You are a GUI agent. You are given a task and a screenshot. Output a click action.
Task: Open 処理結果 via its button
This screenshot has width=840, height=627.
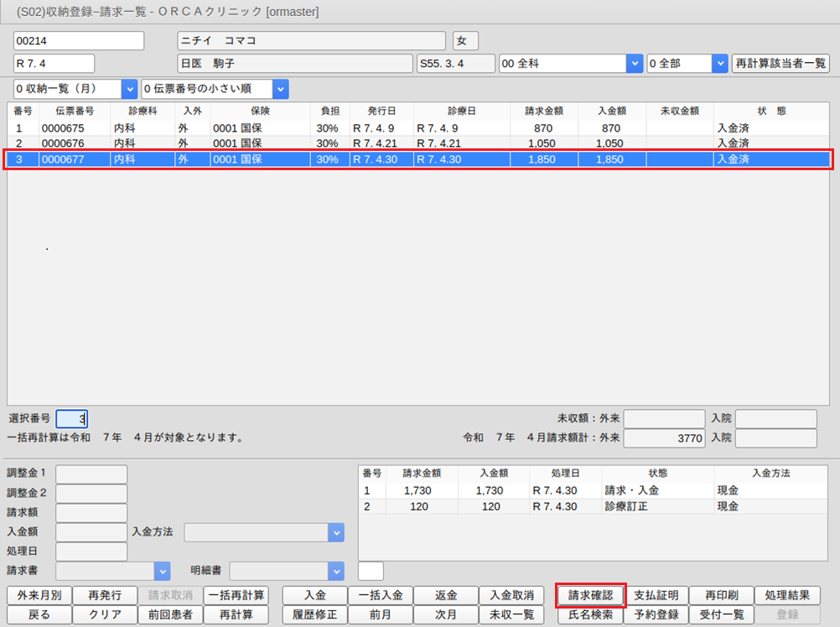(x=787, y=595)
